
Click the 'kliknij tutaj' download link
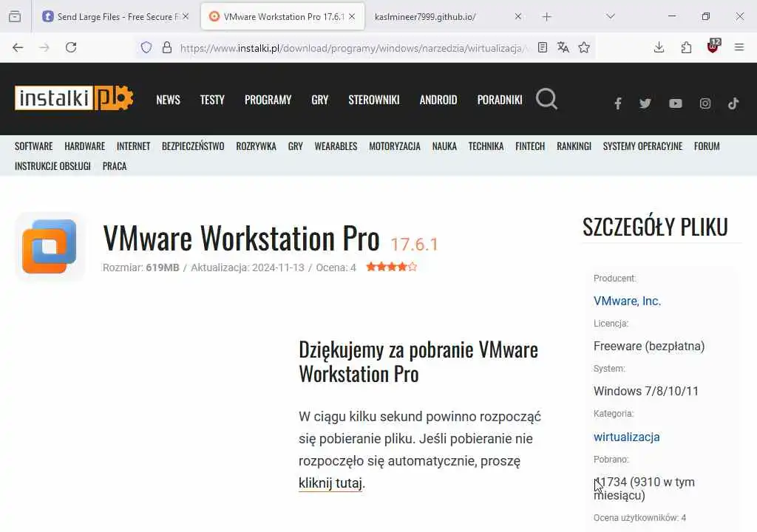click(x=330, y=482)
